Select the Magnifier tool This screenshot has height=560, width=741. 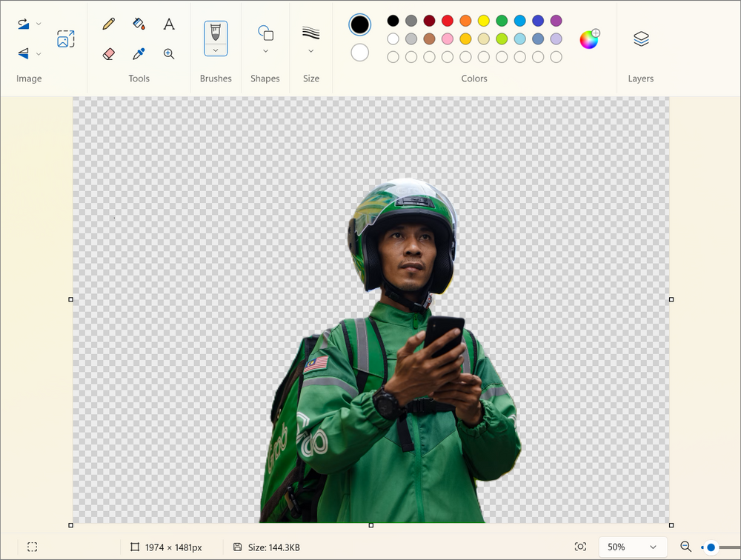coord(169,53)
